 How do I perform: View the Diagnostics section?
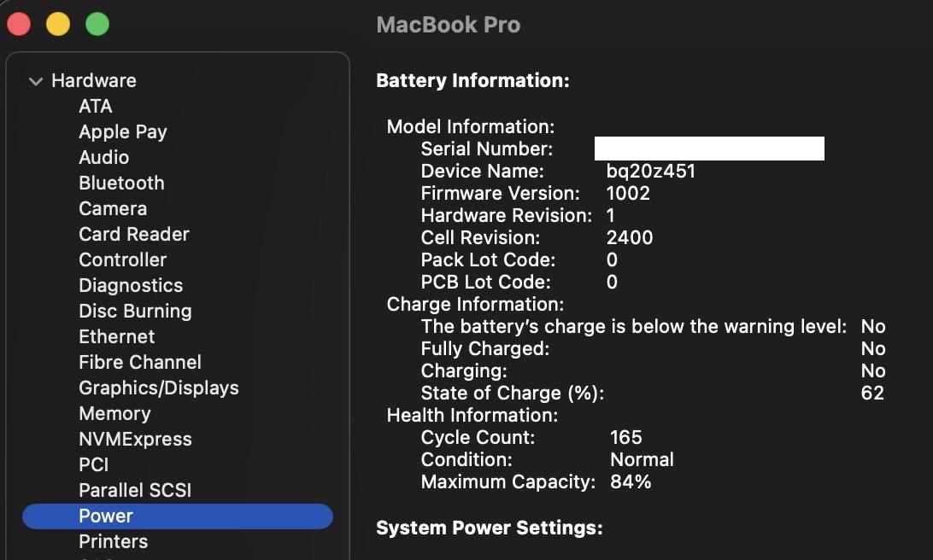click(x=131, y=285)
